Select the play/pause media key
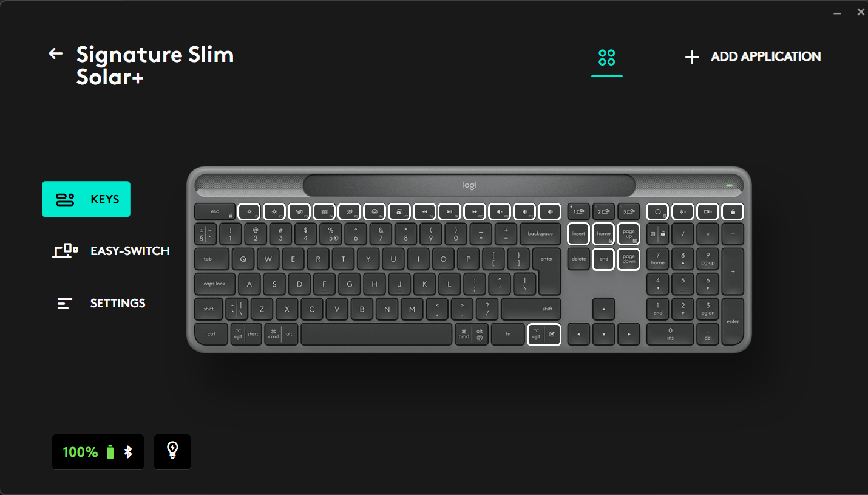868x495 pixels. click(x=449, y=211)
